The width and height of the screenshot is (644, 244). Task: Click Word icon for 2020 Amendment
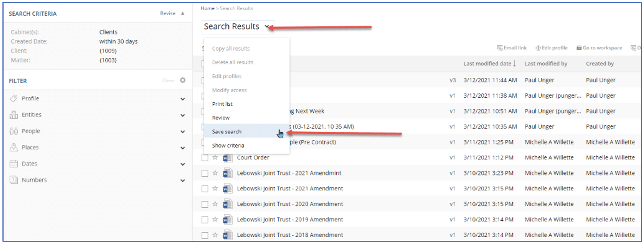pos(228,204)
